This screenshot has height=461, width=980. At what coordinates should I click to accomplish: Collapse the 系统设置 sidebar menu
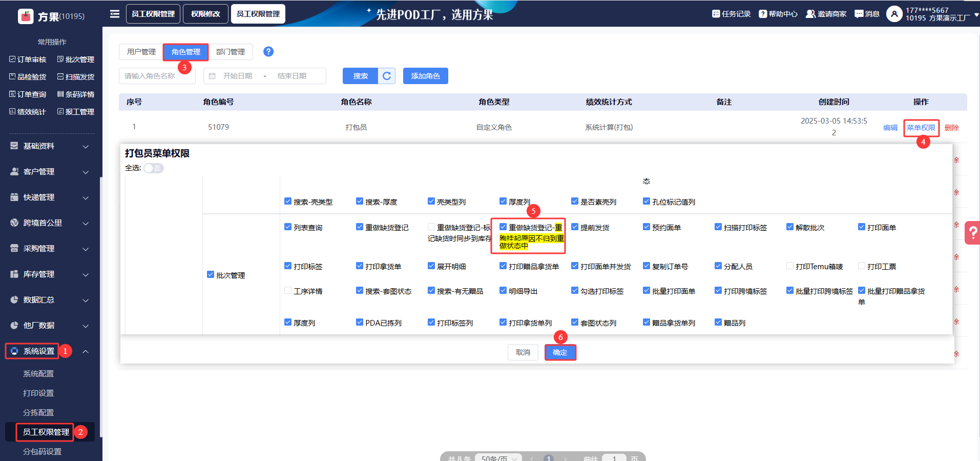pyautogui.click(x=50, y=351)
